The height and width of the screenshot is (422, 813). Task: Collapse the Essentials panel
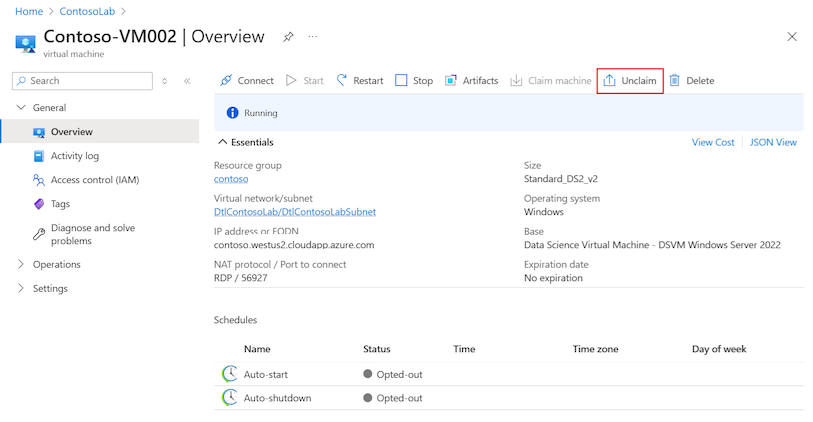pos(222,142)
